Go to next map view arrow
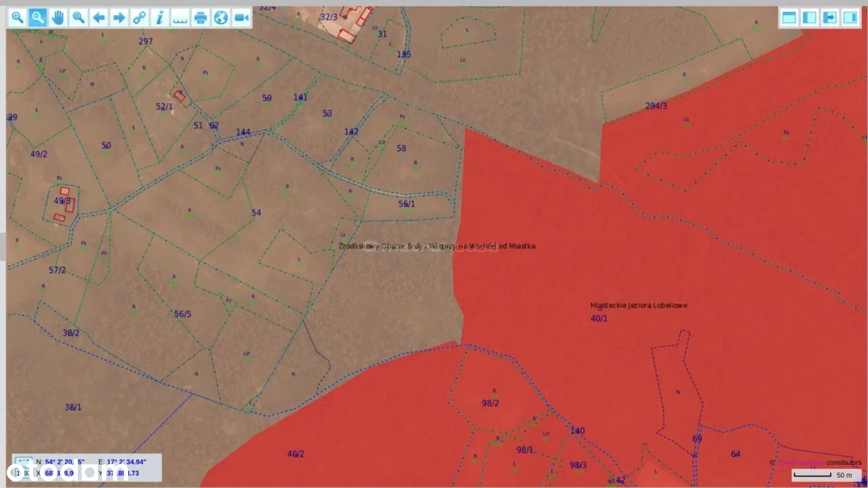Viewport: 868px width, 488px height. (x=119, y=18)
